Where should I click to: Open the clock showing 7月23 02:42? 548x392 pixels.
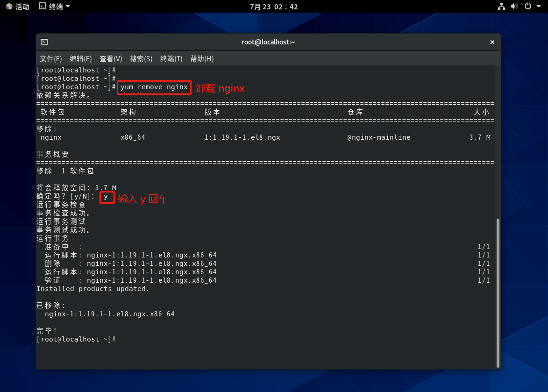(x=274, y=7)
